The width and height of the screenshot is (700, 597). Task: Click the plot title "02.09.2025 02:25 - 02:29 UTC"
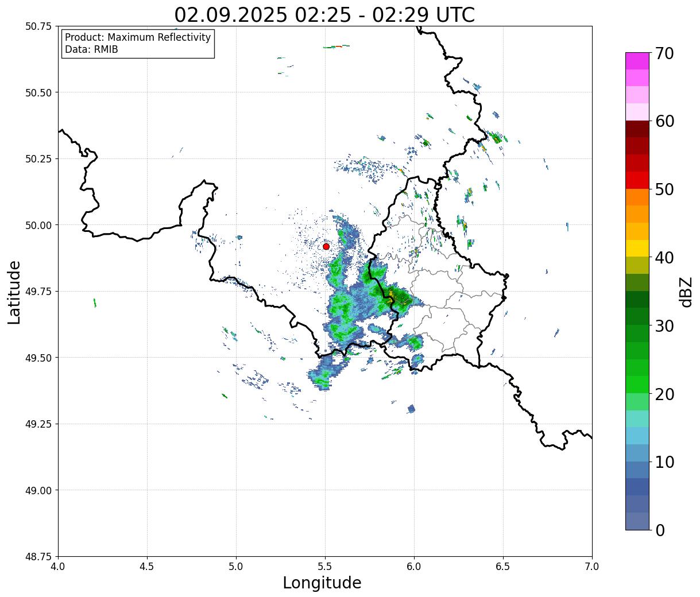[x=325, y=14]
